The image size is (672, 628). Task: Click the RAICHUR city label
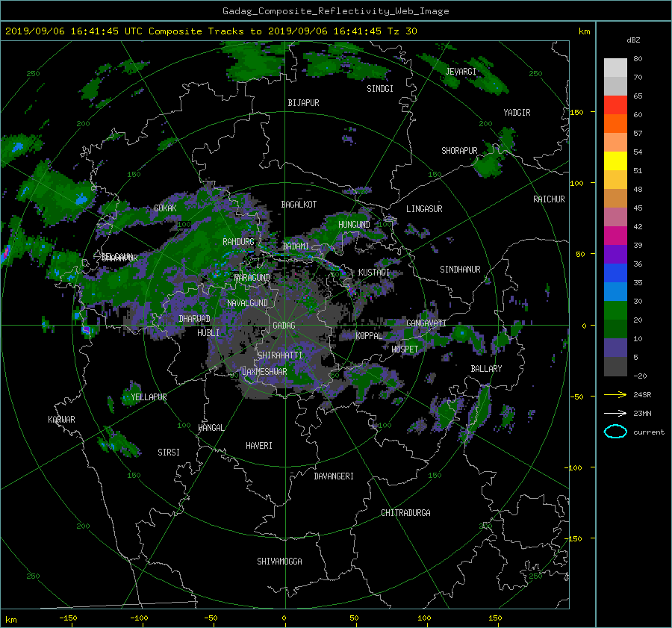pos(549,199)
